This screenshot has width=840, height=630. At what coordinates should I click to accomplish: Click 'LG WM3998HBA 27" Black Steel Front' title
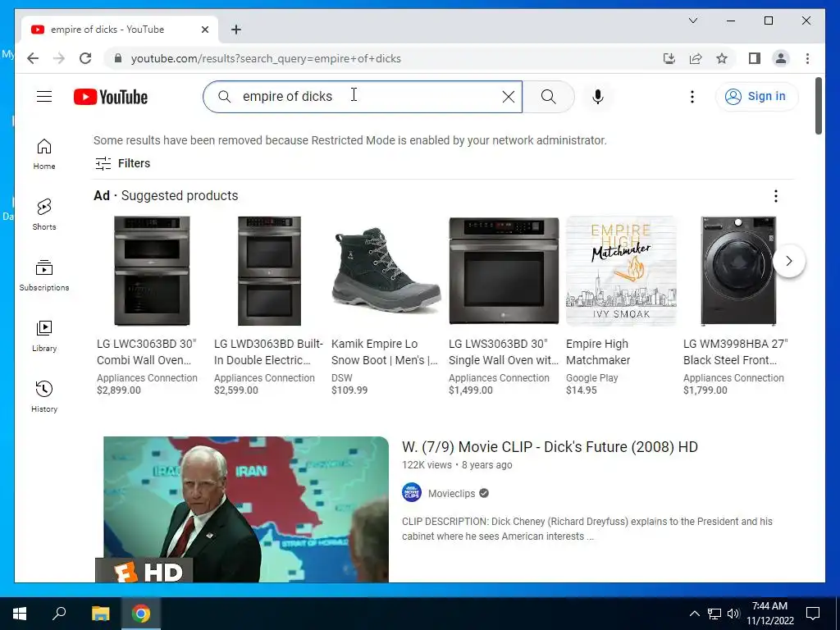[x=735, y=352]
